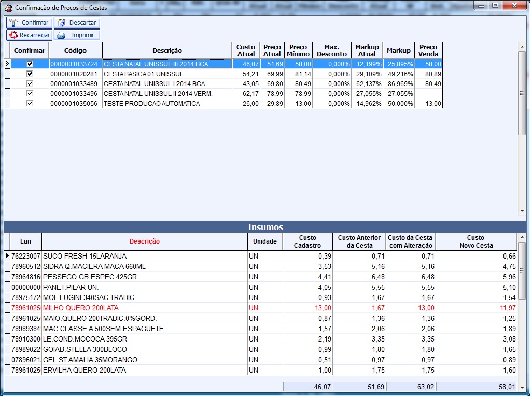Screen dimensions: 532x398
Task: Click the Confirmar button with hammer icon
Action: pyautogui.click(x=29, y=23)
